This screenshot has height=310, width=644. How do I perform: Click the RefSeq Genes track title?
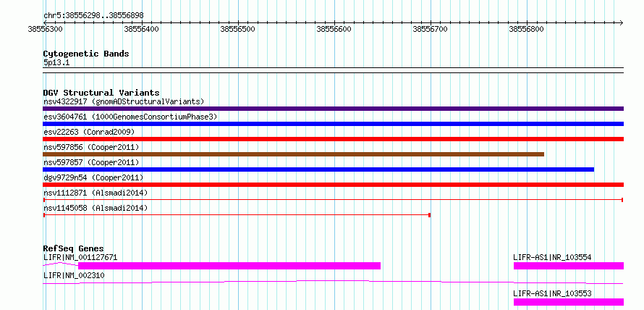[x=74, y=248]
